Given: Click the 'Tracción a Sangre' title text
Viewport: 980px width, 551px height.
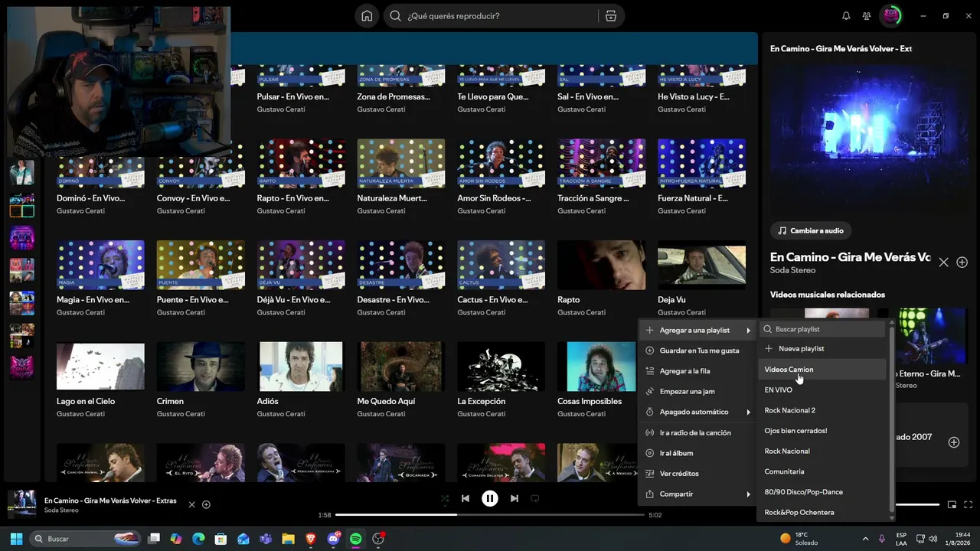Looking at the screenshot, I should tap(593, 198).
